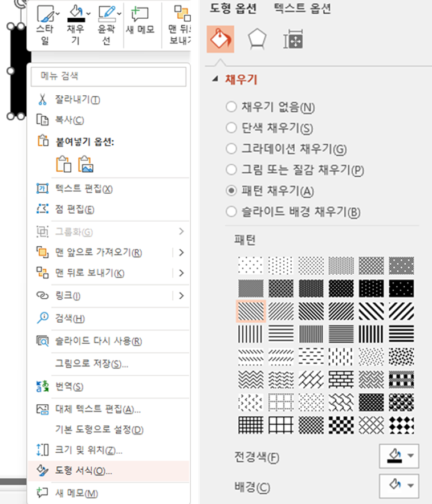The height and width of the screenshot is (504, 432).
Task: Click alt text icon beside 대체 텍스트 편집
Action: (x=42, y=409)
